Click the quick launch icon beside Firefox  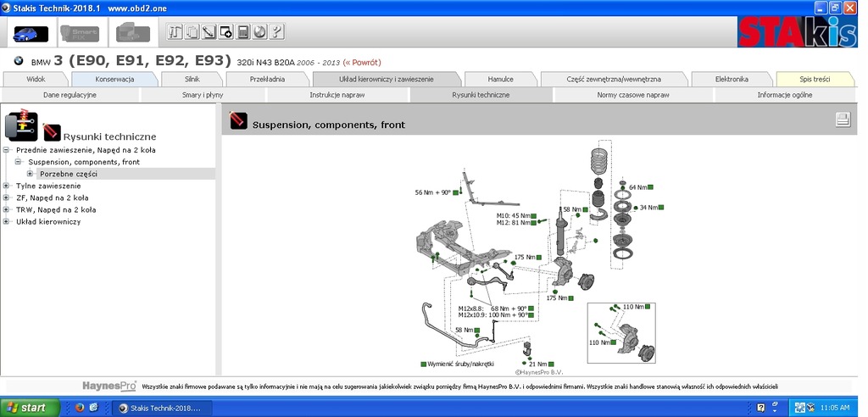tap(93, 408)
